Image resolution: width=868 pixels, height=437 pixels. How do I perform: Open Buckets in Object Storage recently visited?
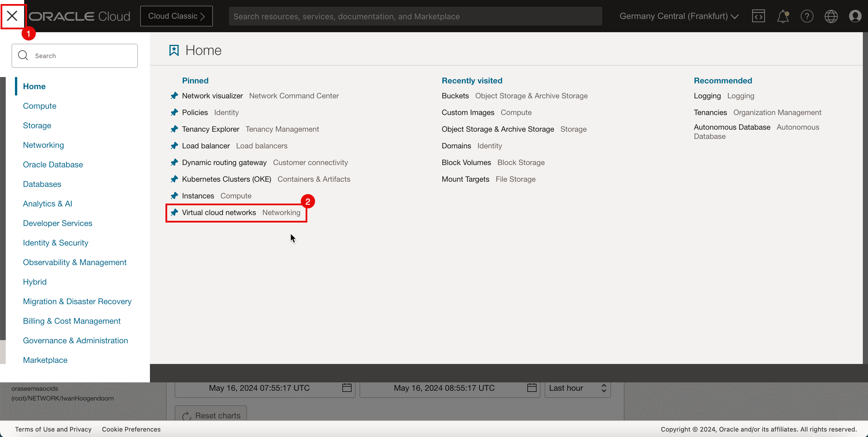coord(455,95)
